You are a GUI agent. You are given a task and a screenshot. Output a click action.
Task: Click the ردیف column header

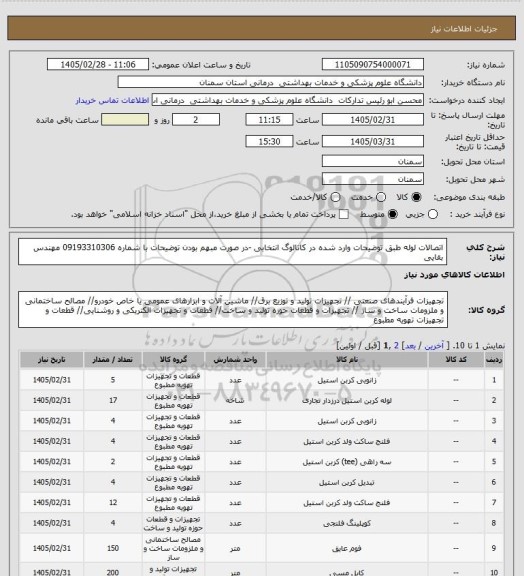(x=494, y=360)
